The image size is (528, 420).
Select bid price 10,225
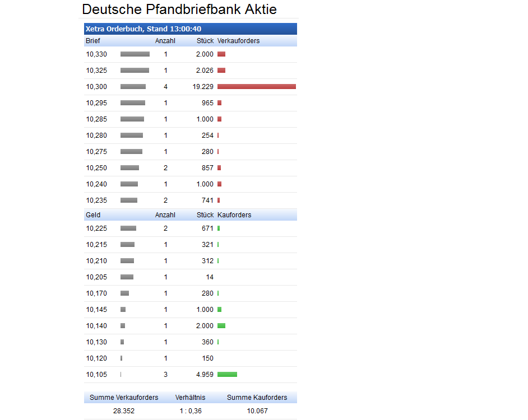pos(96,228)
